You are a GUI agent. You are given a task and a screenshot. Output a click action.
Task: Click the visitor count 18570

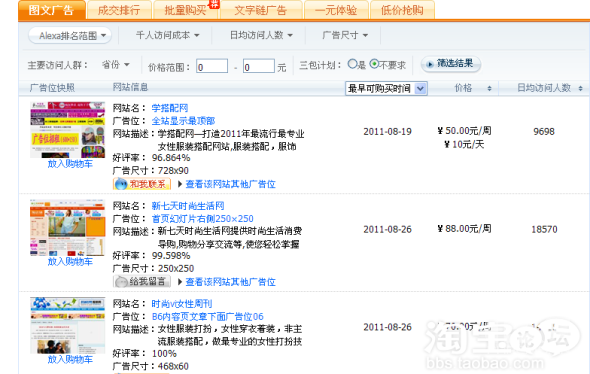click(x=544, y=230)
